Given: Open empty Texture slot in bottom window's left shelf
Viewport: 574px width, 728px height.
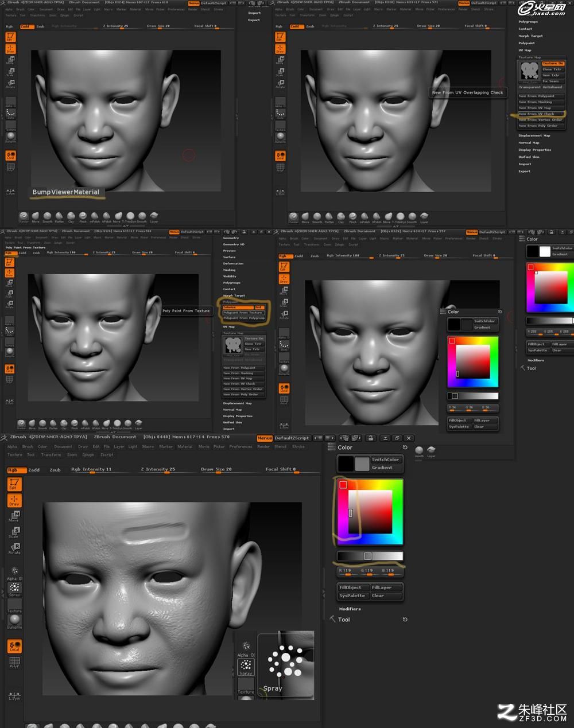Looking at the screenshot, I should tap(14, 605).
